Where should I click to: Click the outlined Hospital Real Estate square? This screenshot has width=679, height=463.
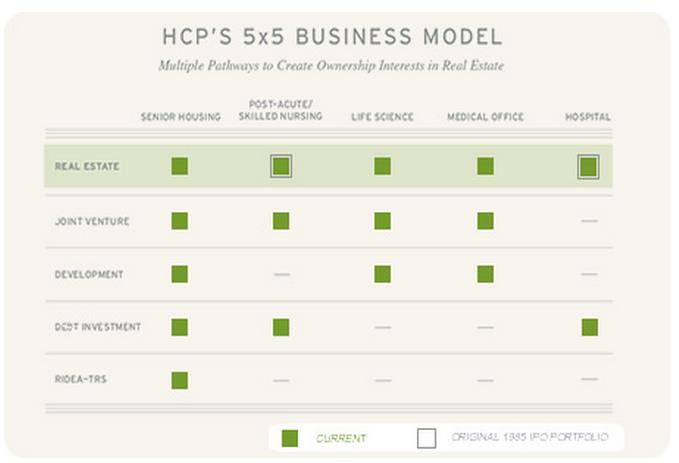click(588, 166)
